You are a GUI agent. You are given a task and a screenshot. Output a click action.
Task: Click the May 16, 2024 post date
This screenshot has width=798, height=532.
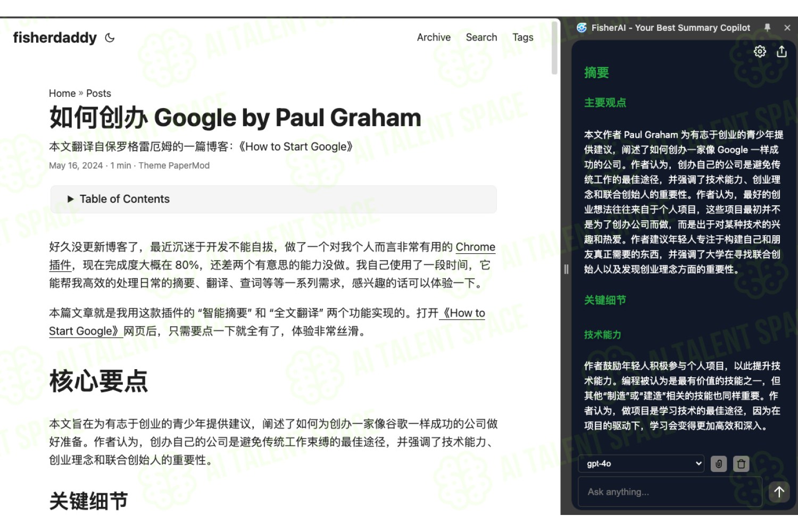76,165
